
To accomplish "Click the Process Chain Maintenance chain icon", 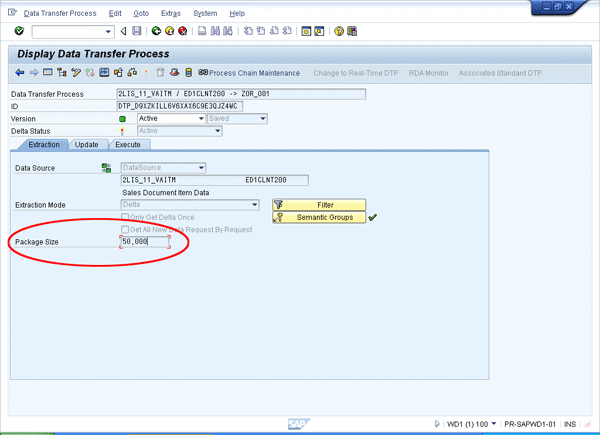I will pos(203,73).
